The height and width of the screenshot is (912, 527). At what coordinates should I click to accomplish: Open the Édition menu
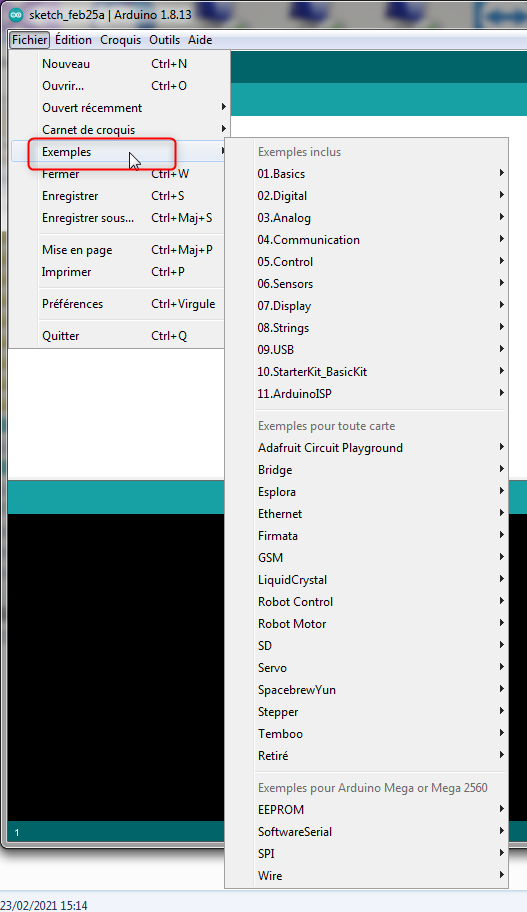point(73,40)
